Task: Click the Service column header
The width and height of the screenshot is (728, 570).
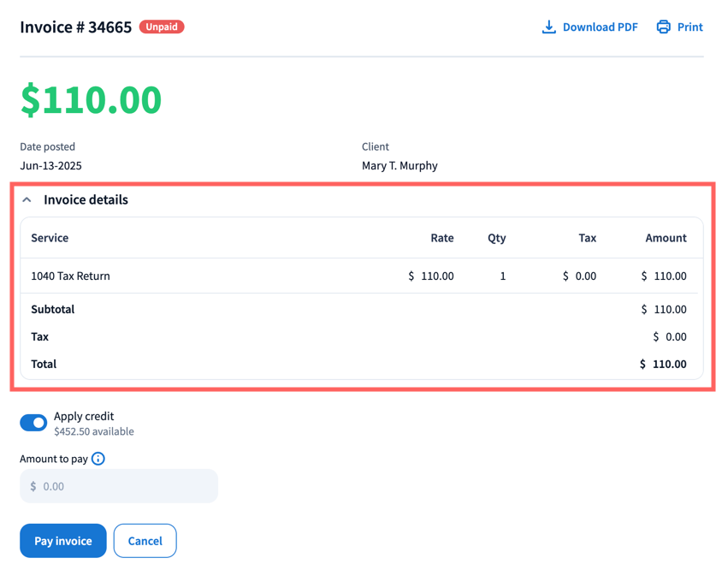Action: pyautogui.click(x=50, y=238)
